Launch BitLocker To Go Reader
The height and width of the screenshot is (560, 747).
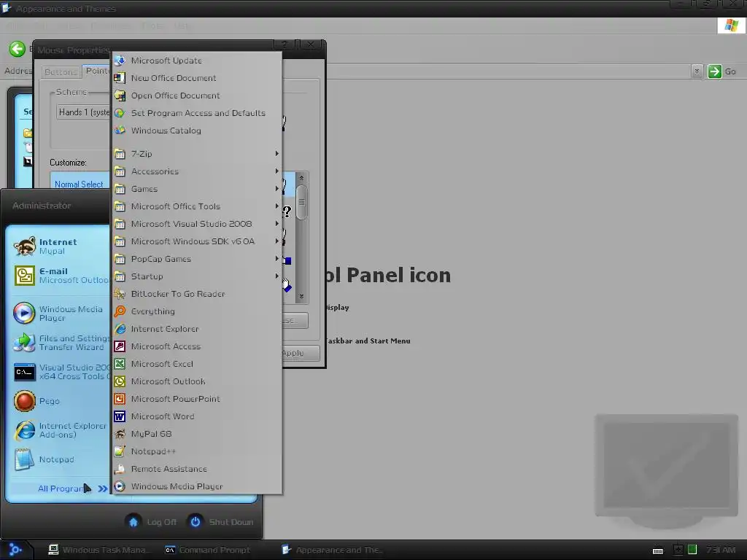pos(197,294)
